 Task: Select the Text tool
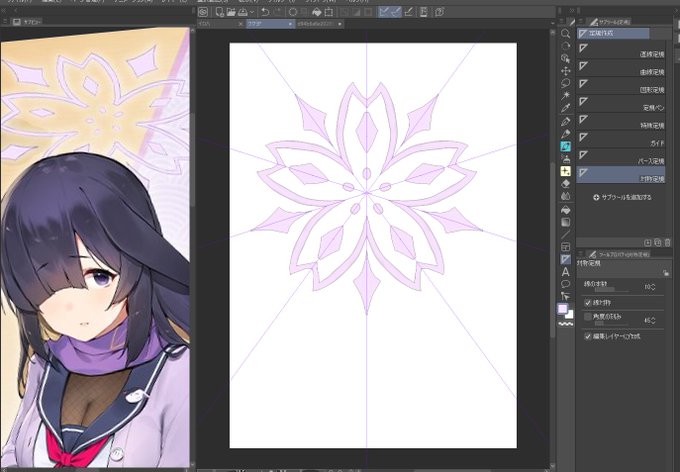(566, 272)
